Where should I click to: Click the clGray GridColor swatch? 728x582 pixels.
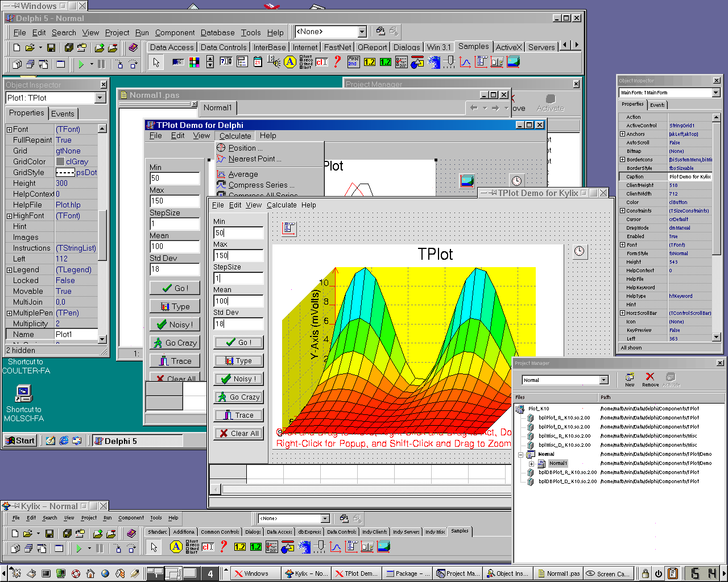[x=60, y=162]
